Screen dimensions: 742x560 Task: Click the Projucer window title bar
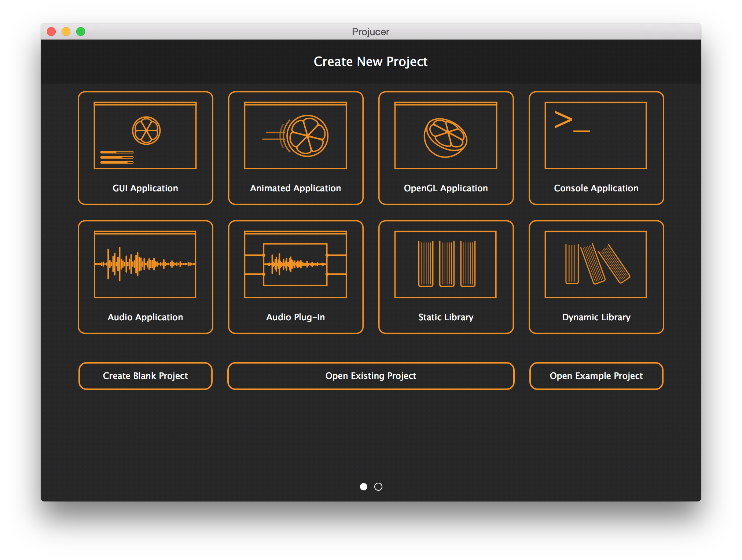click(370, 32)
